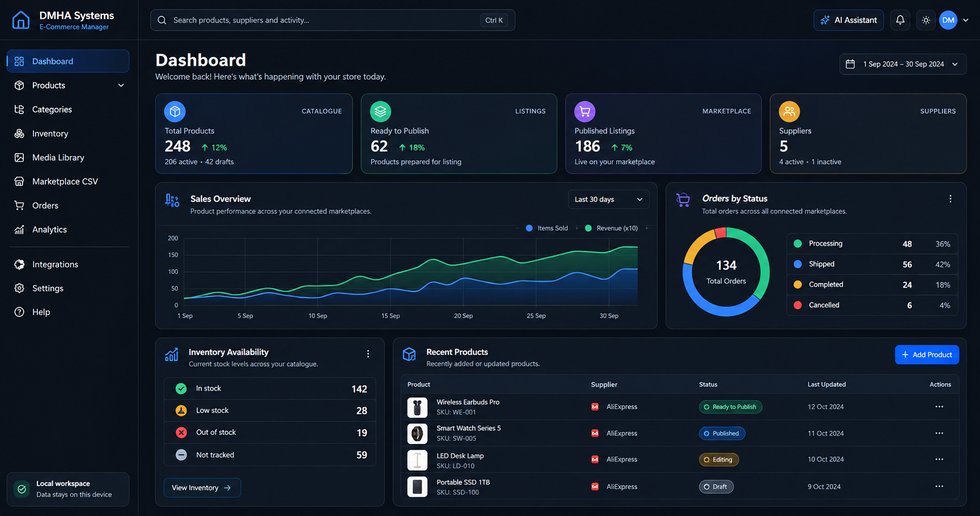
Task: Click the green Processing color dot
Action: [x=797, y=244]
